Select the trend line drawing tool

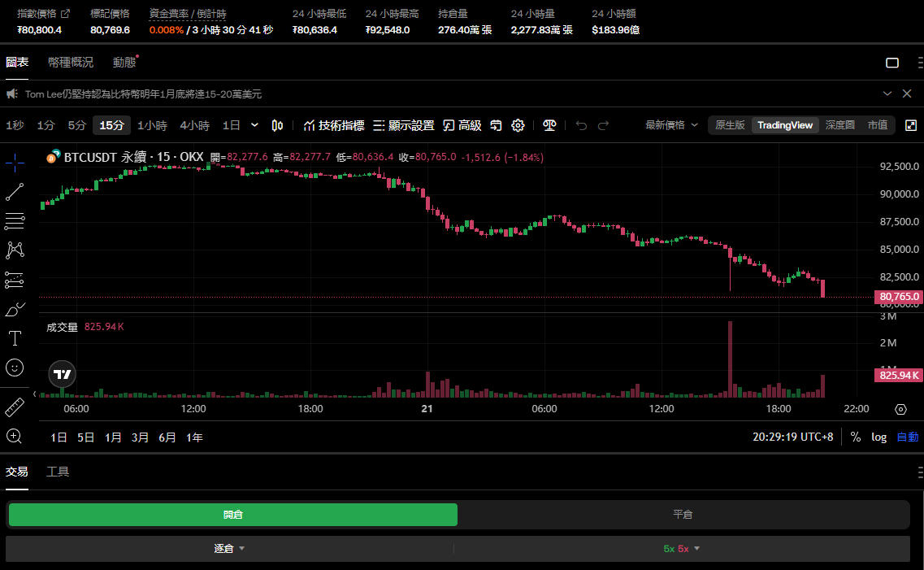point(15,192)
